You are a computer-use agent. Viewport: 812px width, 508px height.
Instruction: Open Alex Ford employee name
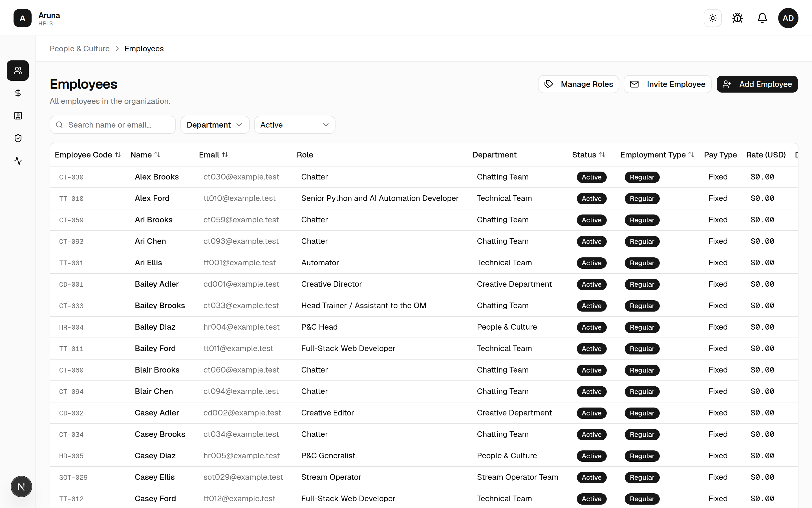(152, 199)
